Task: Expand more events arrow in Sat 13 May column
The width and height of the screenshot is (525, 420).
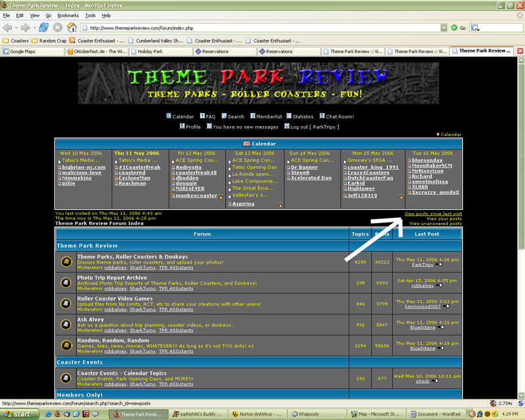Action: [280, 205]
